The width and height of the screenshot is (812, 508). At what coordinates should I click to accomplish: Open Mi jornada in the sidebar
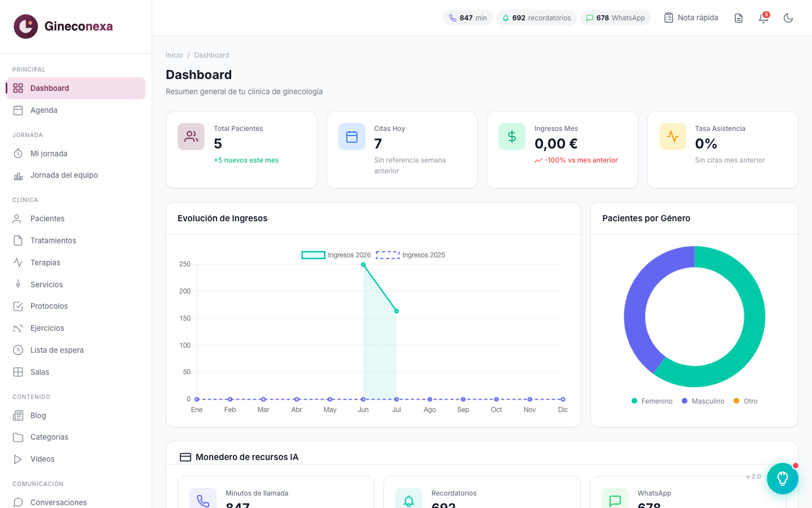tap(76, 154)
